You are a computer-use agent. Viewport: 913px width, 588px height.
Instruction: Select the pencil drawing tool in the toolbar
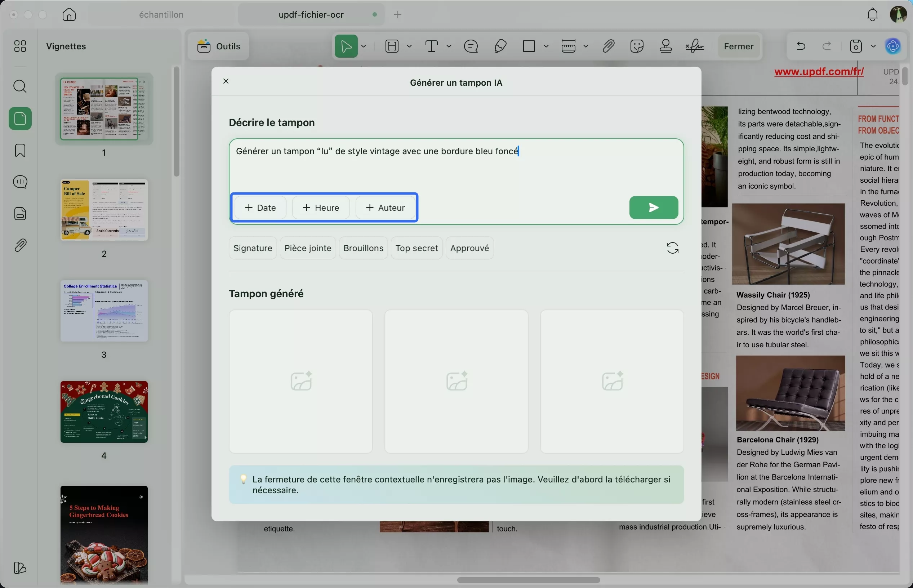click(x=500, y=46)
